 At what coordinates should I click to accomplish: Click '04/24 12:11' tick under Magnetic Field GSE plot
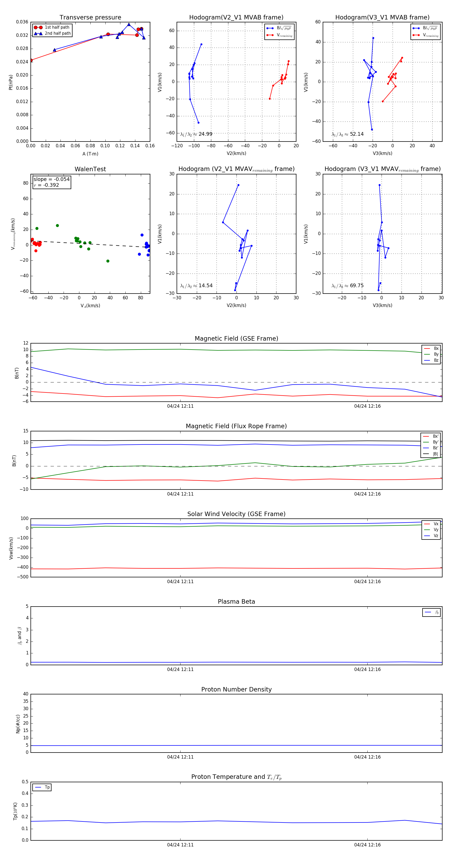pyautogui.click(x=180, y=406)
